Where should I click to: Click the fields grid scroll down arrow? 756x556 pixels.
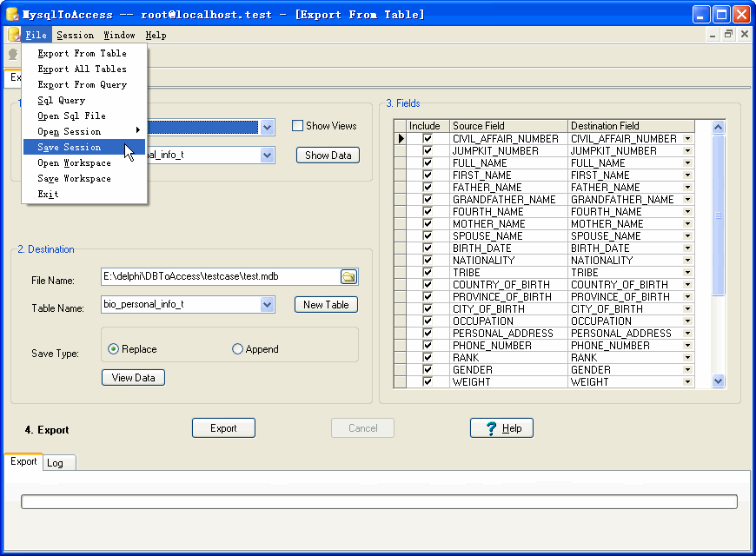(x=718, y=381)
